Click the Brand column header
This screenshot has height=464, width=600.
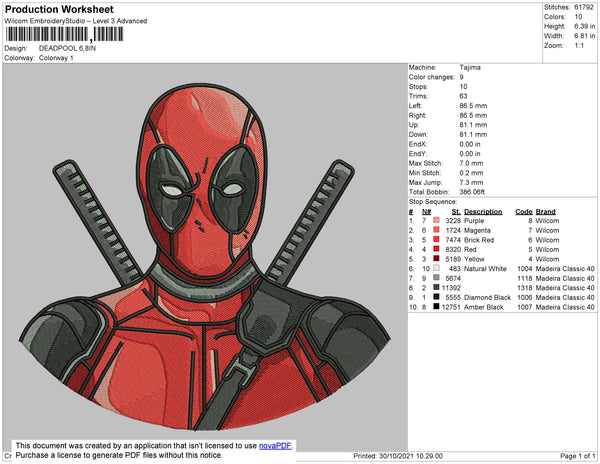click(x=545, y=212)
